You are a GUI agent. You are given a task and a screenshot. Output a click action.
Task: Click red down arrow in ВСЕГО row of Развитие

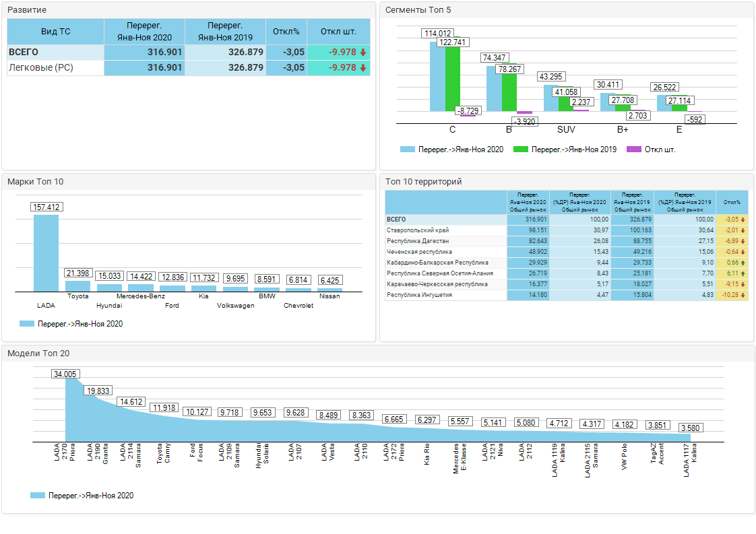pyautogui.click(x=363, y=53)
